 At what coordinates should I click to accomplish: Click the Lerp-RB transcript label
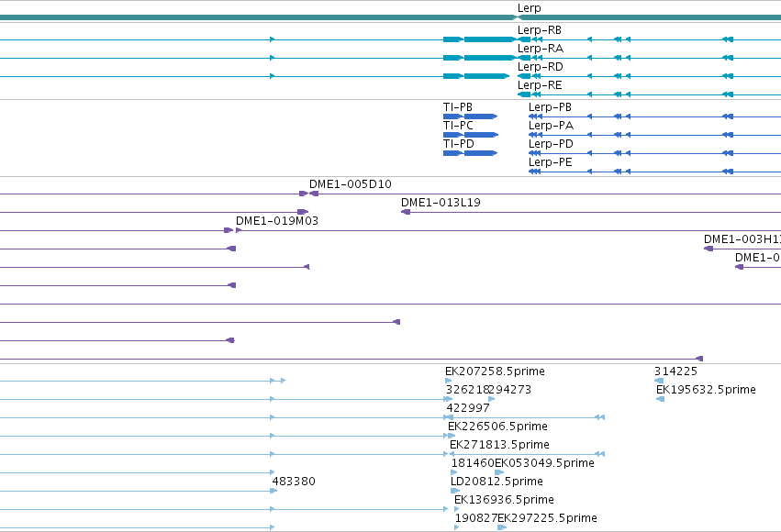[540, 30]
